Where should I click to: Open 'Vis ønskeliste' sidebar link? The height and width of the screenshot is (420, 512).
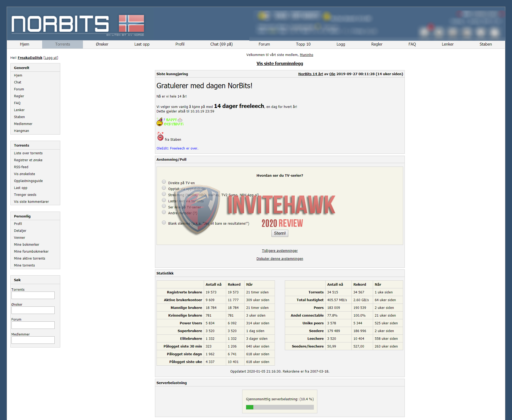(x=25, y=174)
